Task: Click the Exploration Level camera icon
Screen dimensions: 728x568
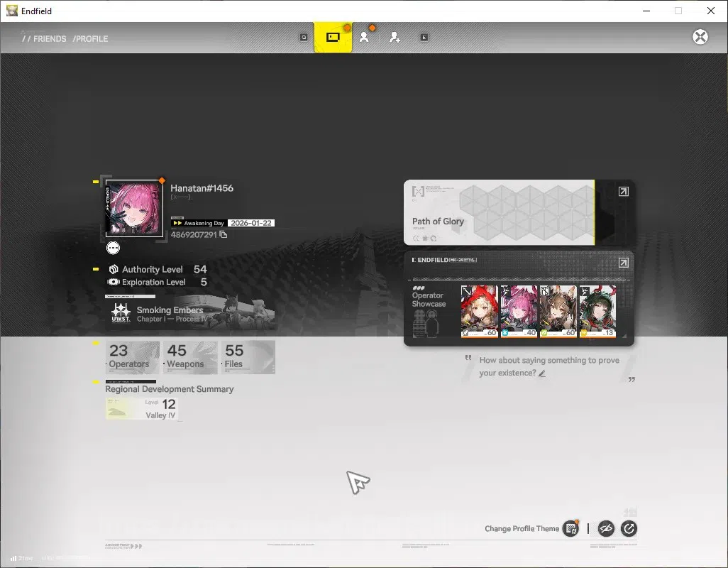Action: coord(114,282)
